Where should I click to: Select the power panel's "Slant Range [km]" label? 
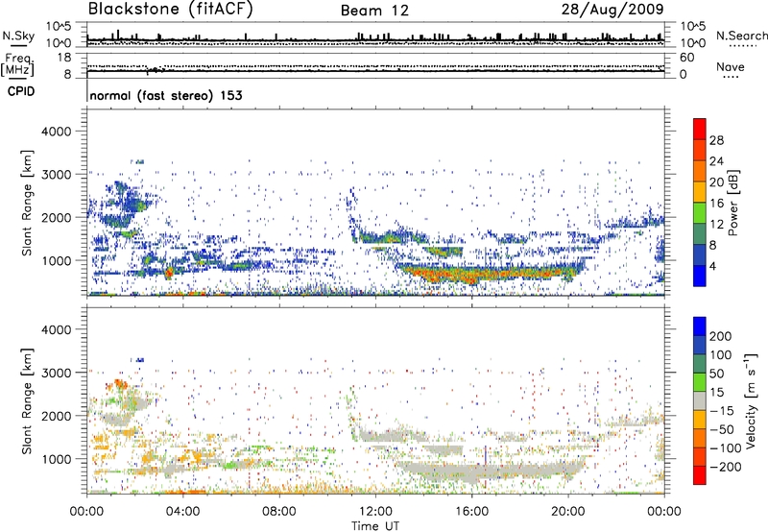[27, 203]
